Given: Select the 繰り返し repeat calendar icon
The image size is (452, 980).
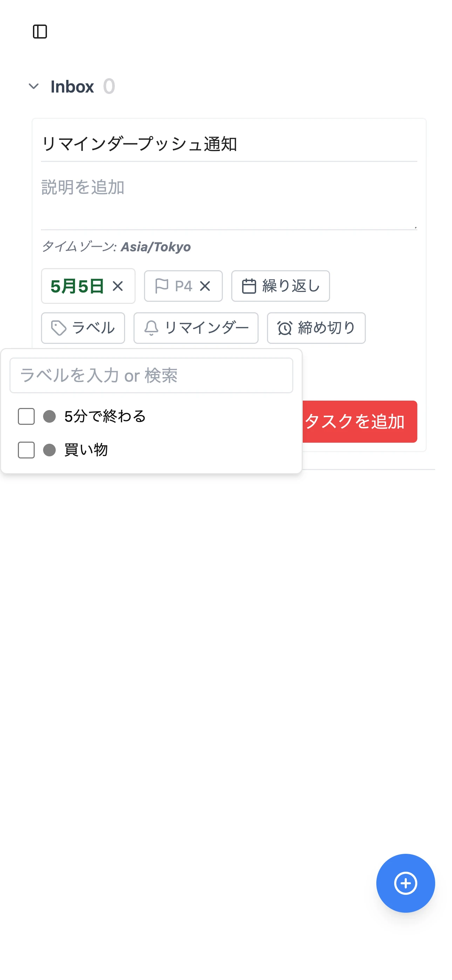Looking at the screenshot, I should (x=249, y=286).
